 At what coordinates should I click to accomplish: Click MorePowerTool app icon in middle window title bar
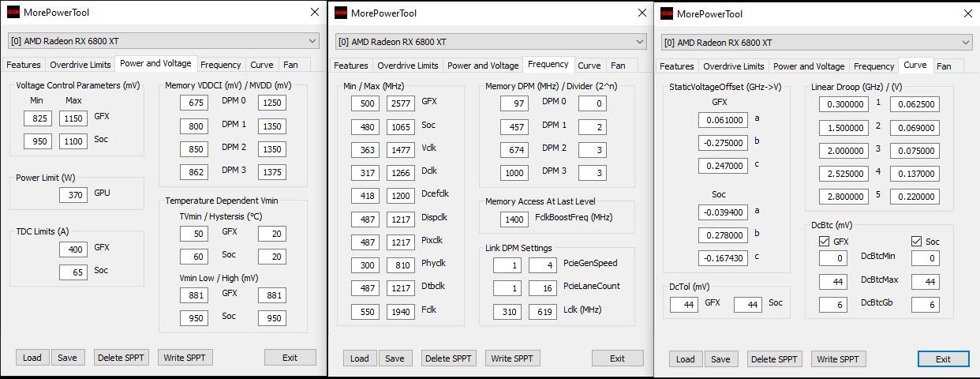tap(341, 13)
